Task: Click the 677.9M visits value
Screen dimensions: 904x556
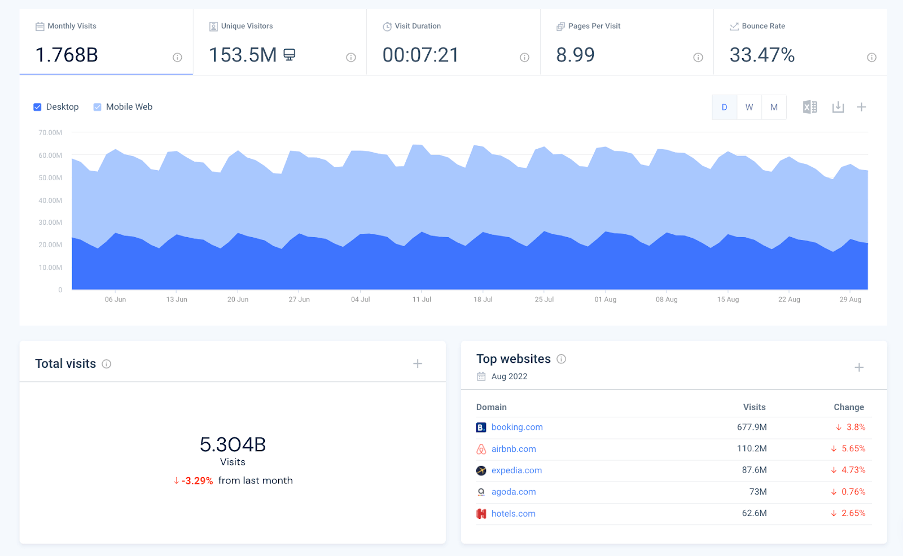Action: (x=752, y=427)
